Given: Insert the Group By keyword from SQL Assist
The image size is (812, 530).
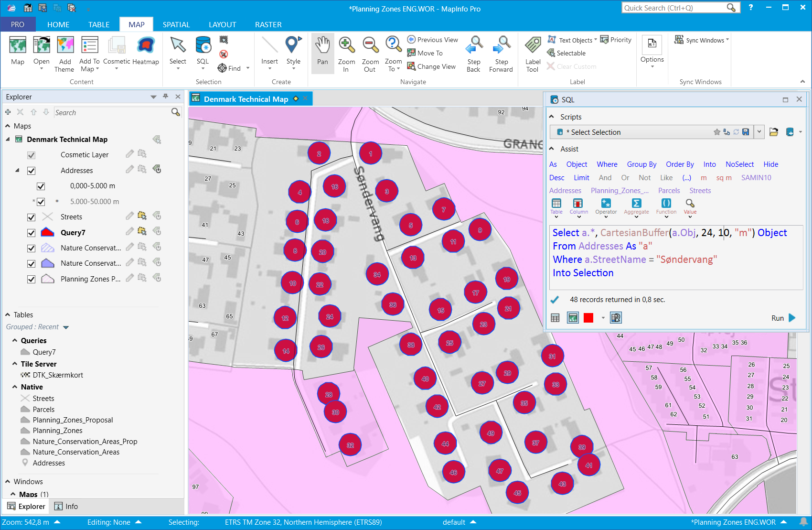Looking at the screenshot, I should click(x=641, y=164).
